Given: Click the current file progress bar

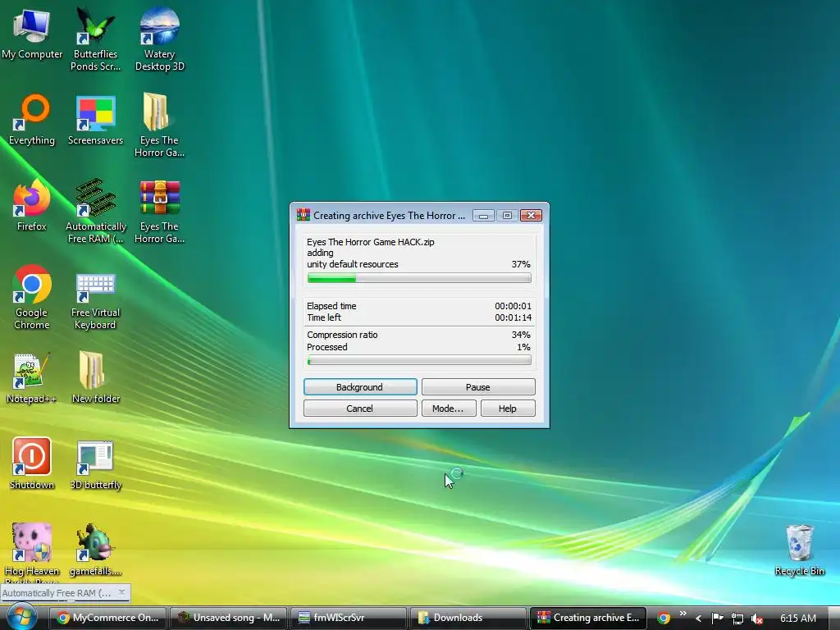Looking at the screenshot, I should click(419, 277).
